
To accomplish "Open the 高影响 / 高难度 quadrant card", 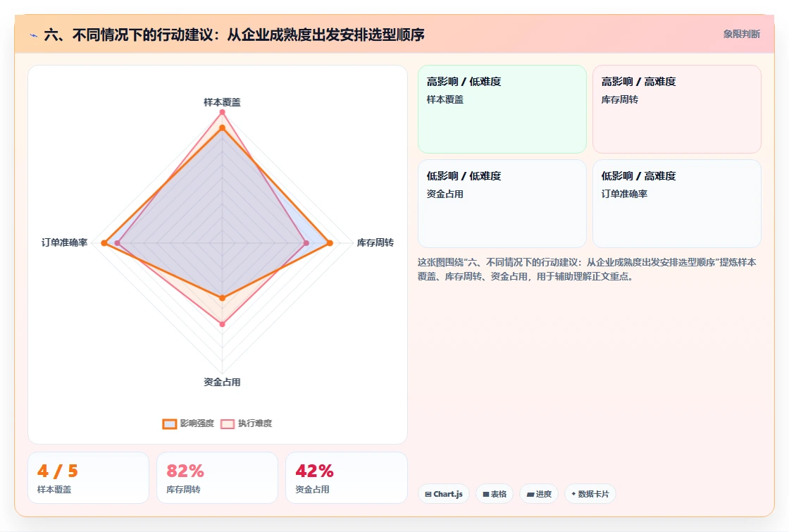I will 677,109.
